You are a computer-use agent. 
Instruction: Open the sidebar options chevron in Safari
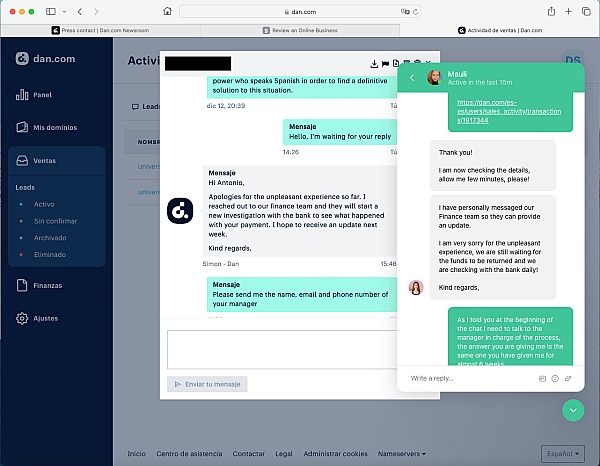(x=64, y=11)
